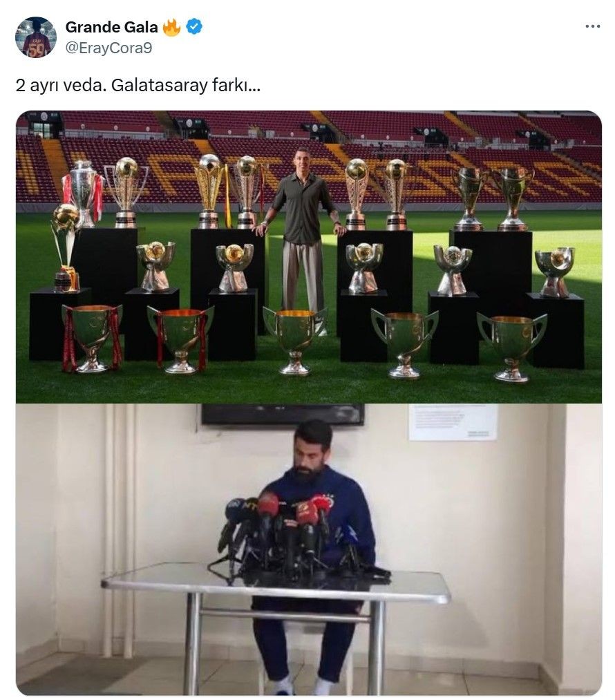Image resolution: width=615 pixels, height=700 pixels.
Task: Click the cluster of press microphones
Action: (x=285, y=533)
